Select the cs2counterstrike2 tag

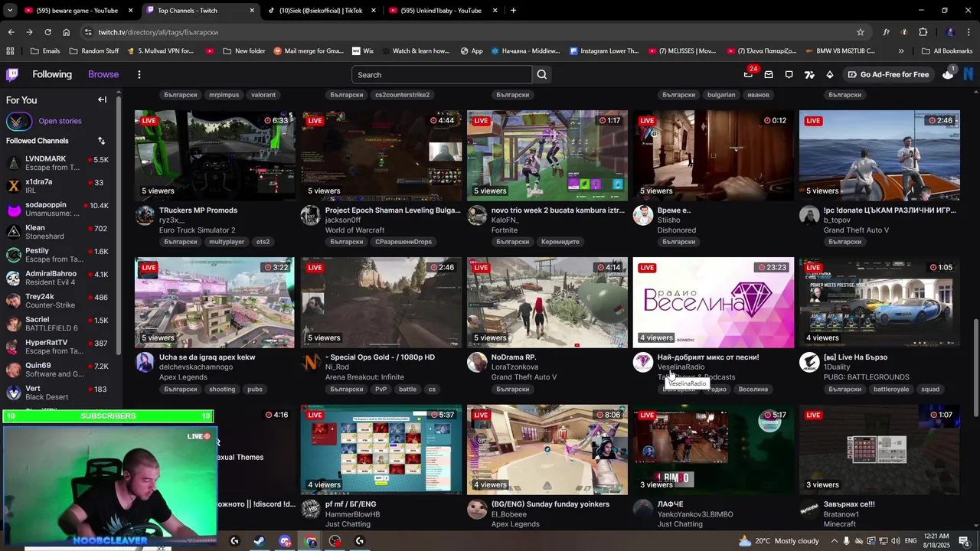point(402,95)
